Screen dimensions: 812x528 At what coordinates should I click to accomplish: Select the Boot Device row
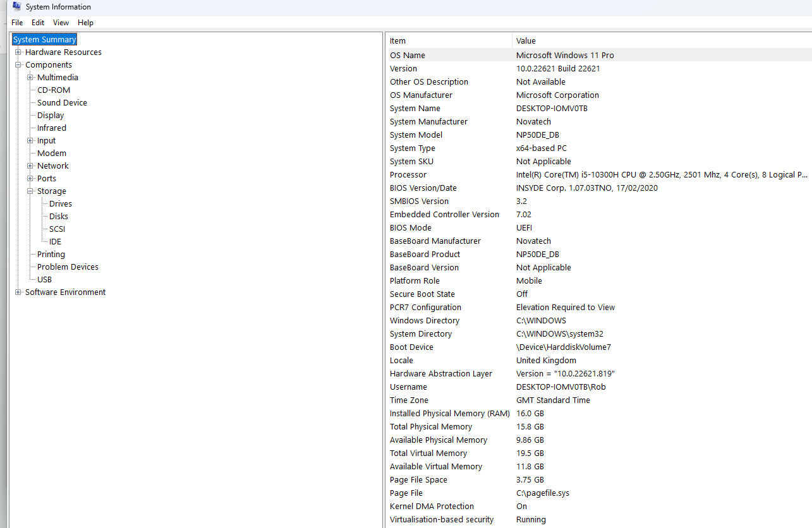(x=598, y=347)
